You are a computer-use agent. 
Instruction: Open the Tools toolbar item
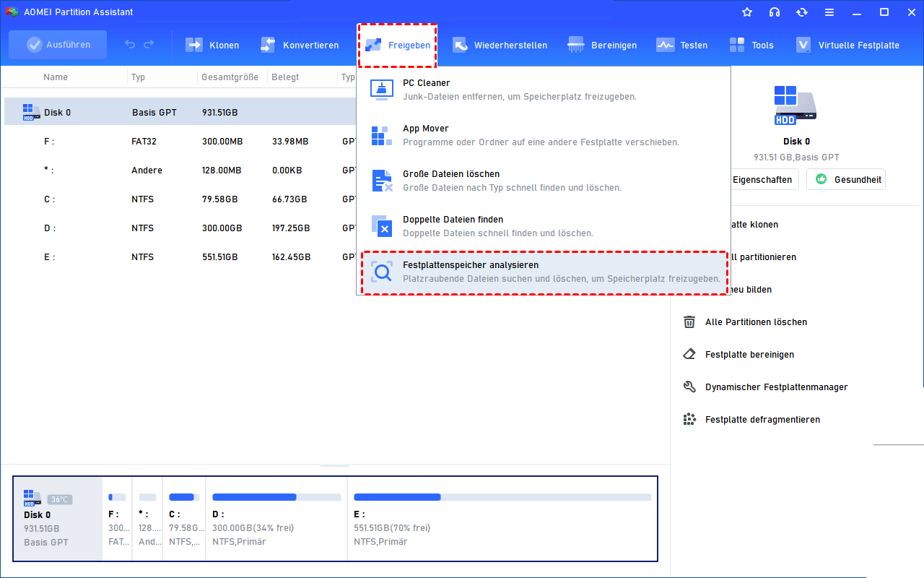point(751,45)
